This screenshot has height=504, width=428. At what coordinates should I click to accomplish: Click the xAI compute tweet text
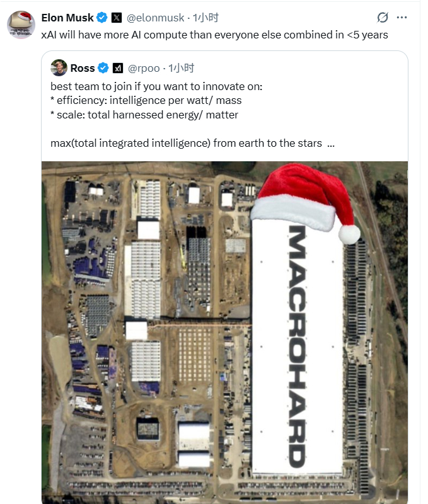(x=214, y=35)
